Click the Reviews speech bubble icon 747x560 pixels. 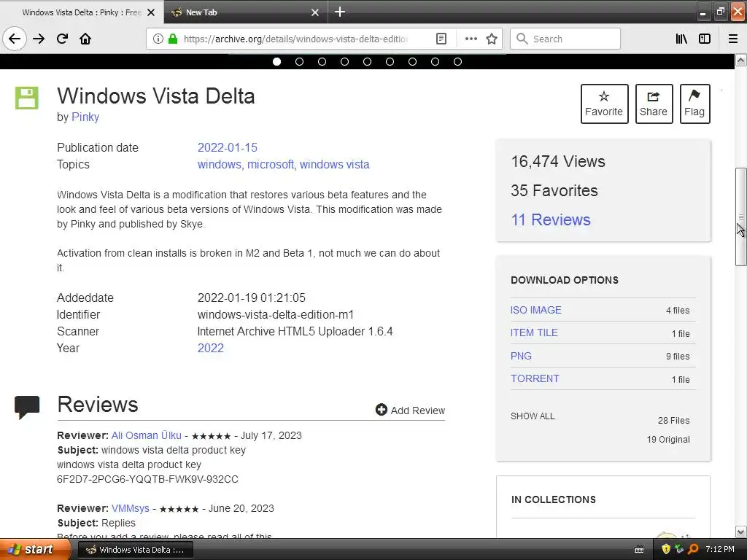(x=27, y=407)
